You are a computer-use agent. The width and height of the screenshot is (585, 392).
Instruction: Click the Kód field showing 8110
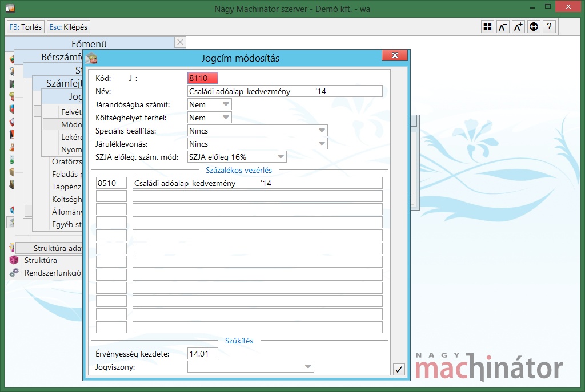[203, 78]
